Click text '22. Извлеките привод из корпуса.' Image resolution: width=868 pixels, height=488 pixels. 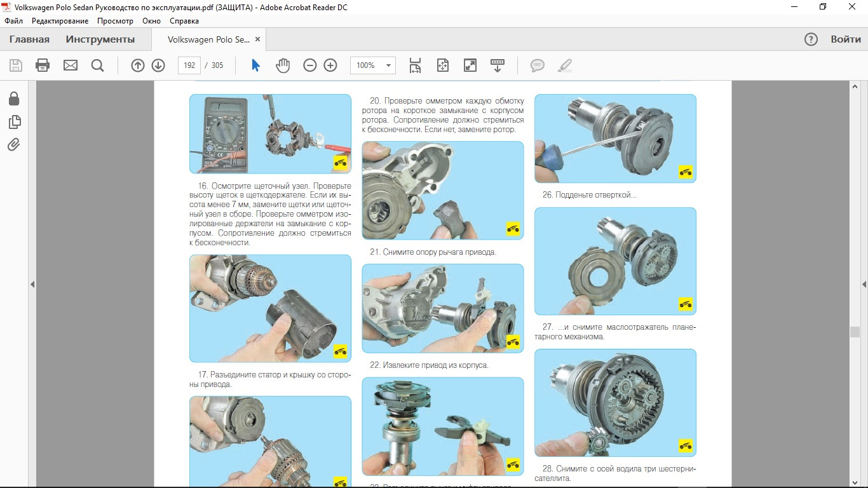[x=429, y=365]
